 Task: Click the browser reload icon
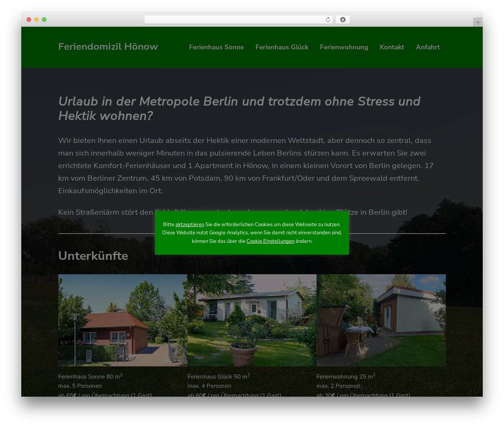tap(328, 20)
